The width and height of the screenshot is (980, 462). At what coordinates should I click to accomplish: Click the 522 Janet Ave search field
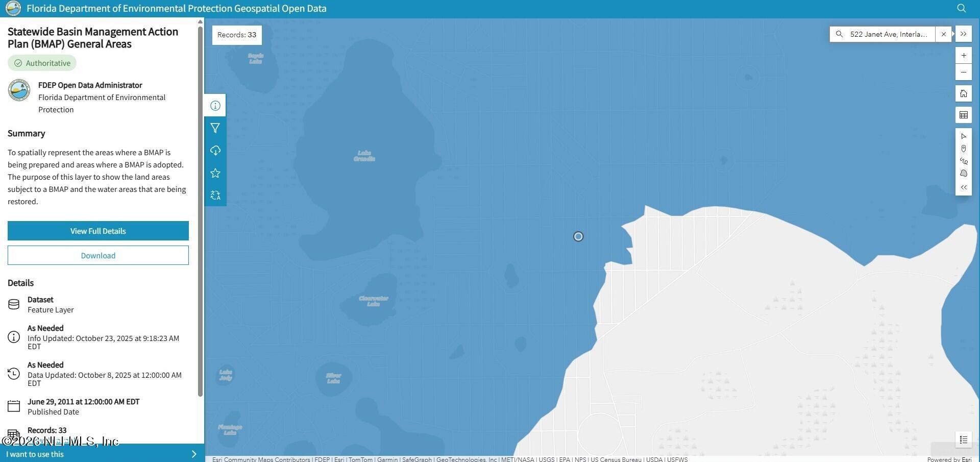[888, 34]
